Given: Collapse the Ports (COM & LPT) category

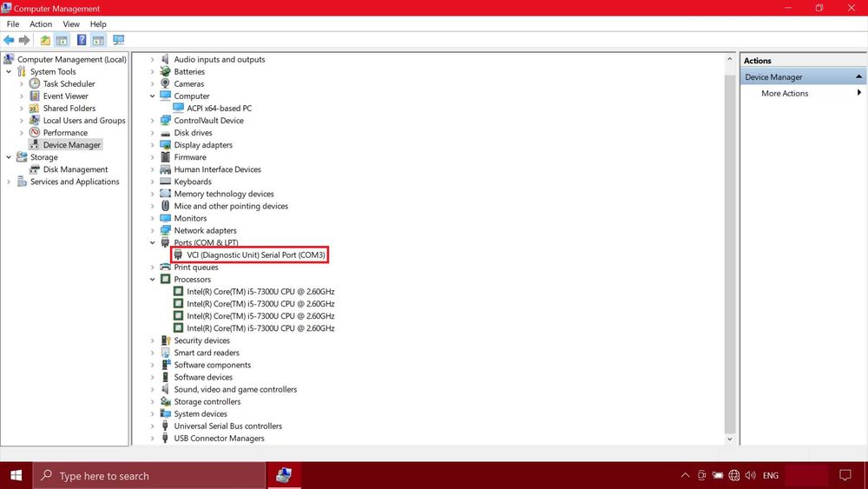Looking at the screenshot, I should tap(152, 242).
